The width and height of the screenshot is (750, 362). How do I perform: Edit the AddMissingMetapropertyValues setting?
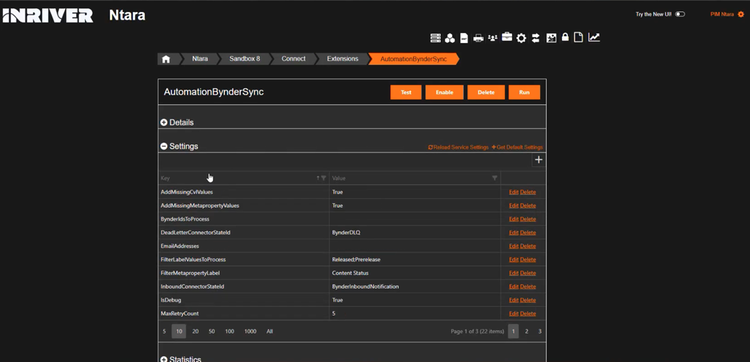coord(514,206)
